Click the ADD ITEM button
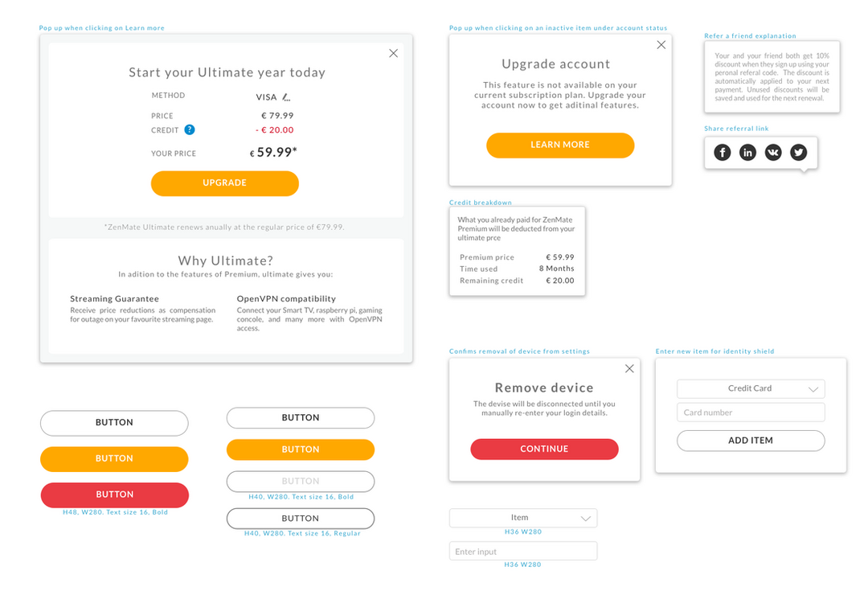 coord(751,441)
